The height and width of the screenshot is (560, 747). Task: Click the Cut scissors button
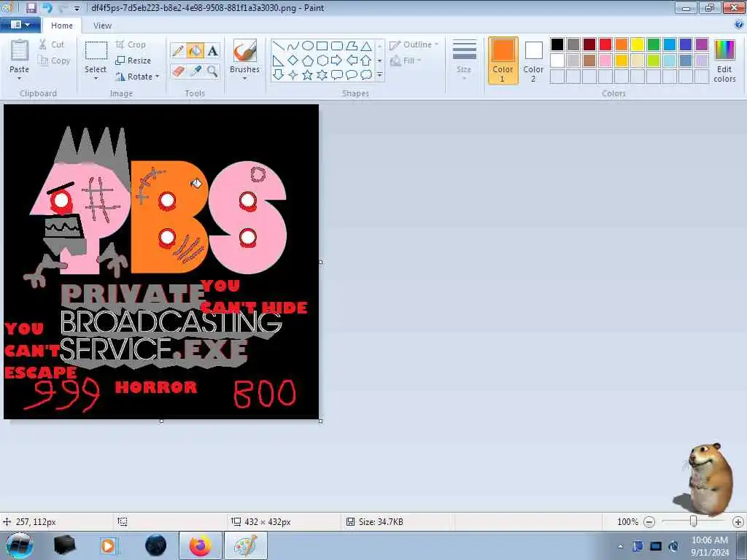coord(52,44)
